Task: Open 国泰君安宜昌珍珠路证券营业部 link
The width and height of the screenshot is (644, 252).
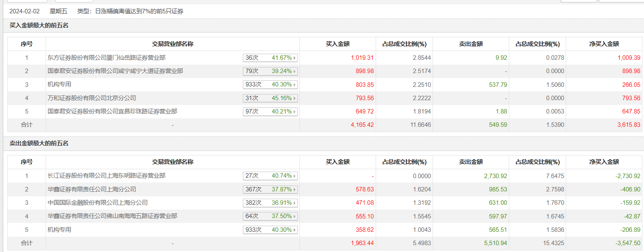Action: (112, 111)
